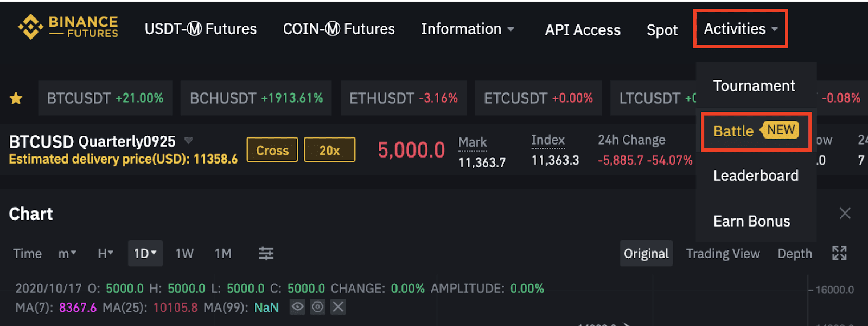
Task: Choose Tournament in the dropdown menu
Action: [x=754, y=86]
